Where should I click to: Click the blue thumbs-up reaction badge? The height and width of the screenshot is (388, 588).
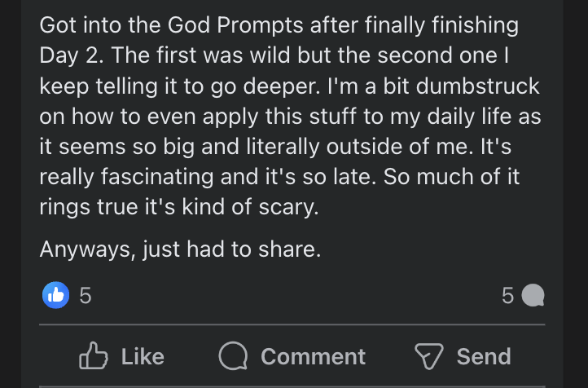pyautogui.click(x=55, y=295)
